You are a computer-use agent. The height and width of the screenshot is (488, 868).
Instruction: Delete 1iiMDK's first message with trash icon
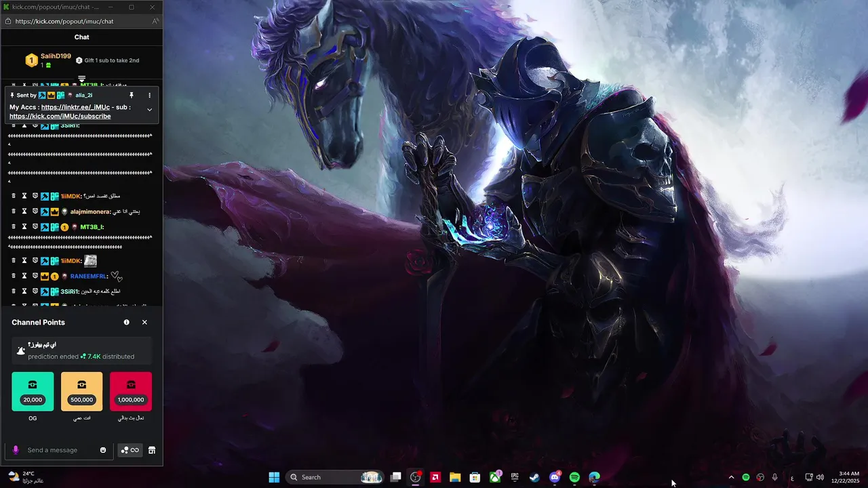[13, 196]
